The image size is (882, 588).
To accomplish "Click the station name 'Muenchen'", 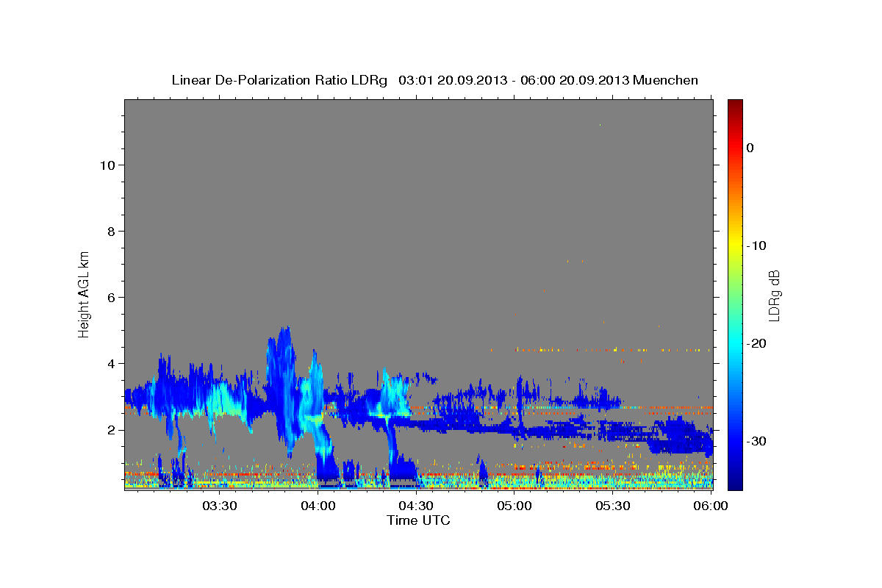I will (x=666, y=80).
